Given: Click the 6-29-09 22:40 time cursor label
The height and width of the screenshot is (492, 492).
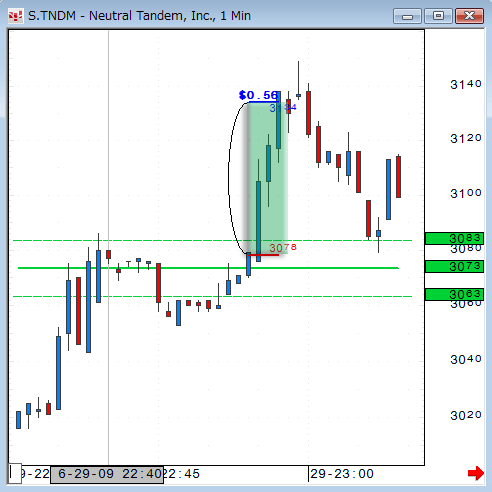Looking at the screenshot, I should [107, 475].
